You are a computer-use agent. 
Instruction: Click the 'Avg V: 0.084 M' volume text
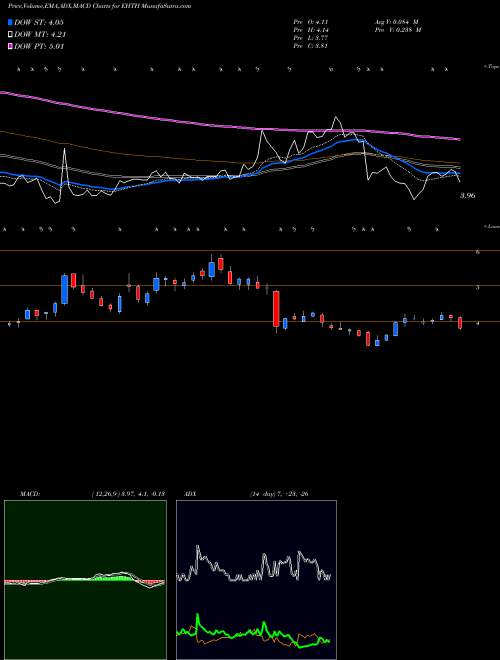point(396,21)
